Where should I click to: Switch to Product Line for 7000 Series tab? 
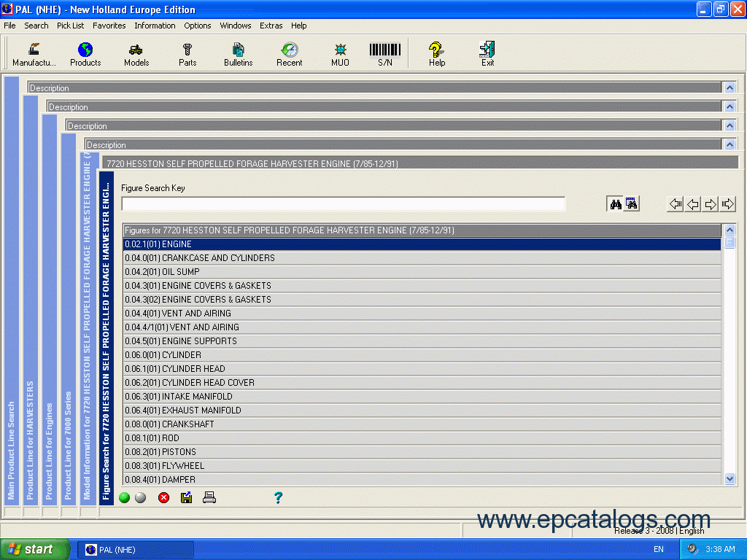tap(69, 319)
